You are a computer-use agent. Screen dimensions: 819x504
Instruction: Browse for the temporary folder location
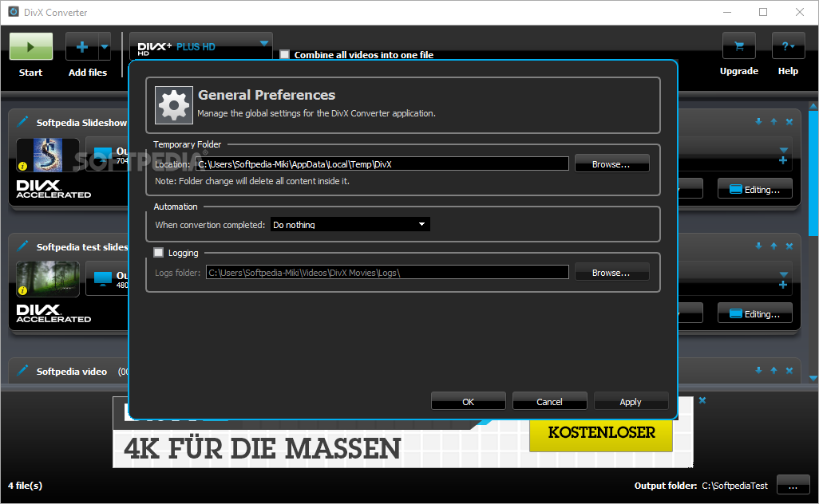[611, 163]
